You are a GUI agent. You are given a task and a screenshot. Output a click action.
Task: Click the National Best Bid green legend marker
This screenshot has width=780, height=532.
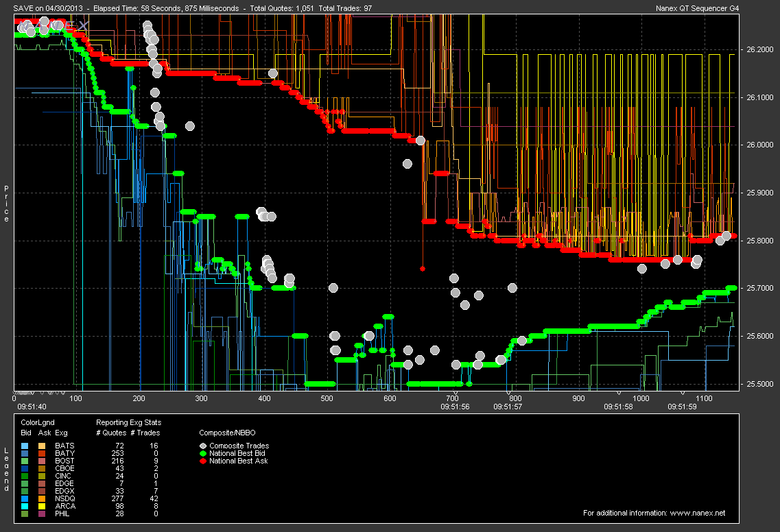point(203,453)
